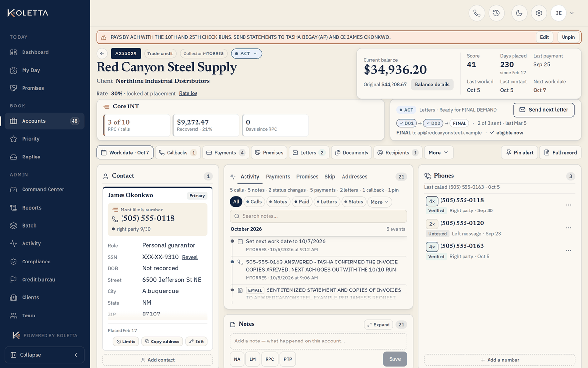Add contact below the card
This screenshot has height=368, width=588.
pos(157,360)
